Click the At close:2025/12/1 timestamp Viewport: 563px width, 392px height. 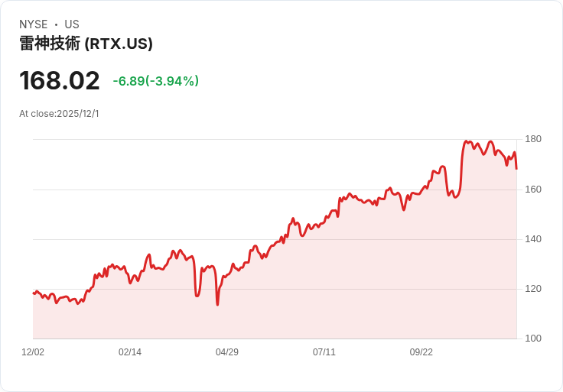point(59,114)
